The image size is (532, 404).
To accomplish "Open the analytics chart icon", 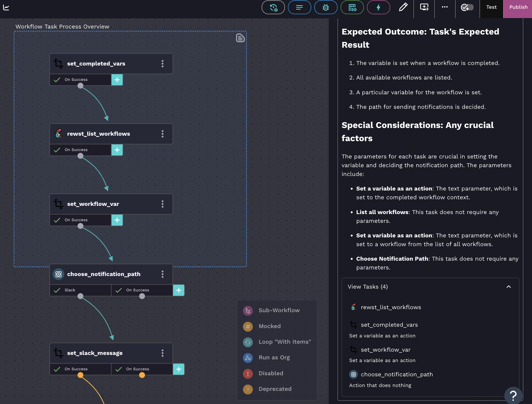I will [x=6, y=7].
